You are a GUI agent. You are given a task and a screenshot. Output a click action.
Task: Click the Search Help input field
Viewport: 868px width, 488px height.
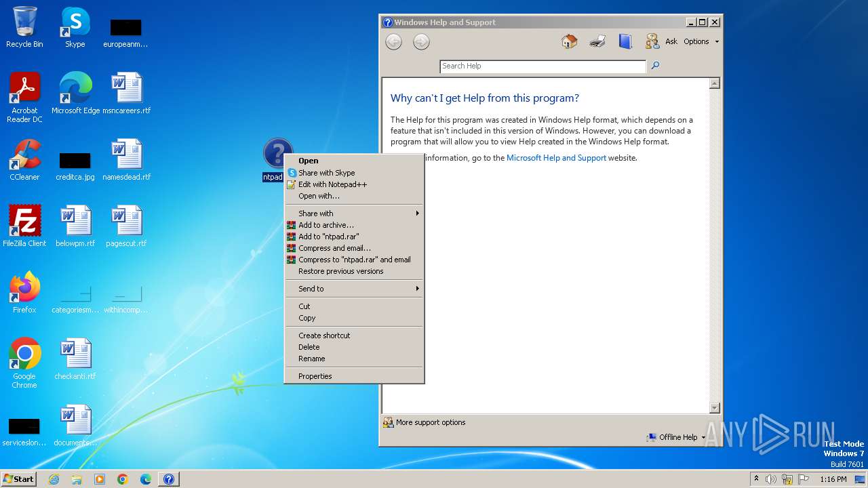[542, 66]
